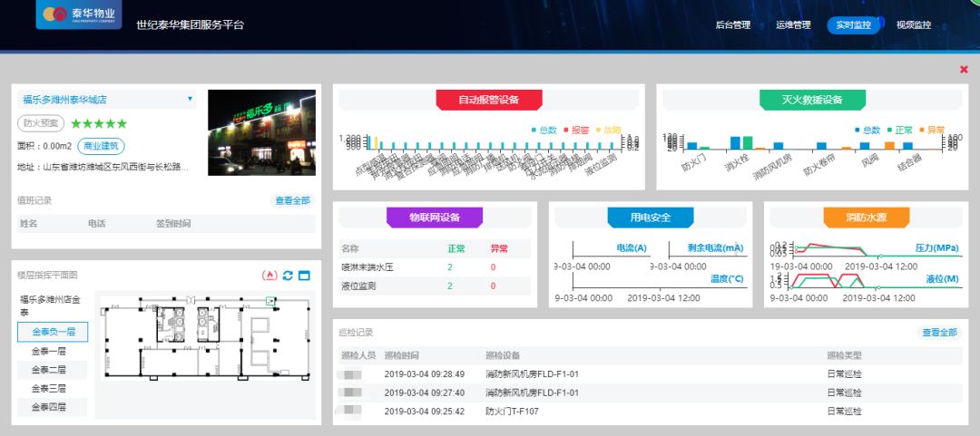This screenshot has width=980, height=436.
Task: Toggle 报警 legend in alarm chart
Action: [x=576, y=130]
